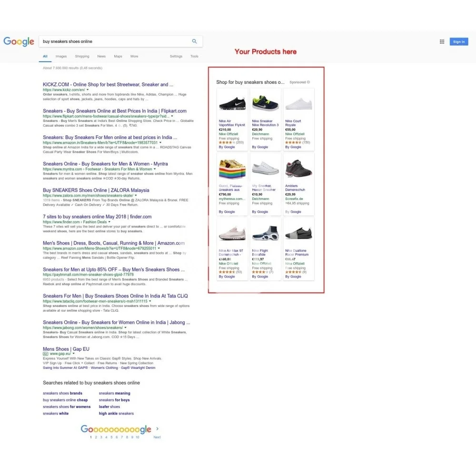This screenshot has width=476, height=476.
Task: Click the magnifying glass search icon
Action: 194,41
